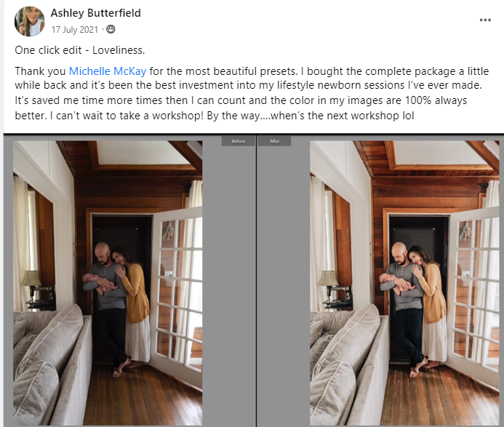Select the Before label tab

tap(238, 141)
